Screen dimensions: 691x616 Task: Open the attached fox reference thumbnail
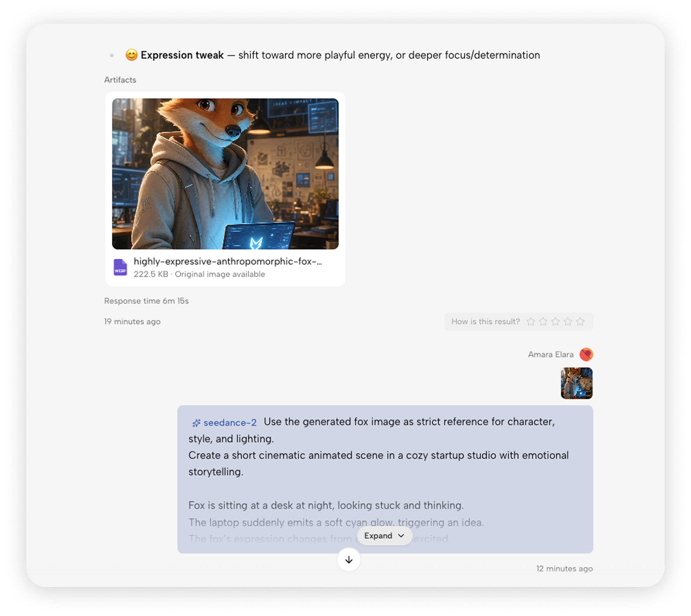[x=577, y=383]
